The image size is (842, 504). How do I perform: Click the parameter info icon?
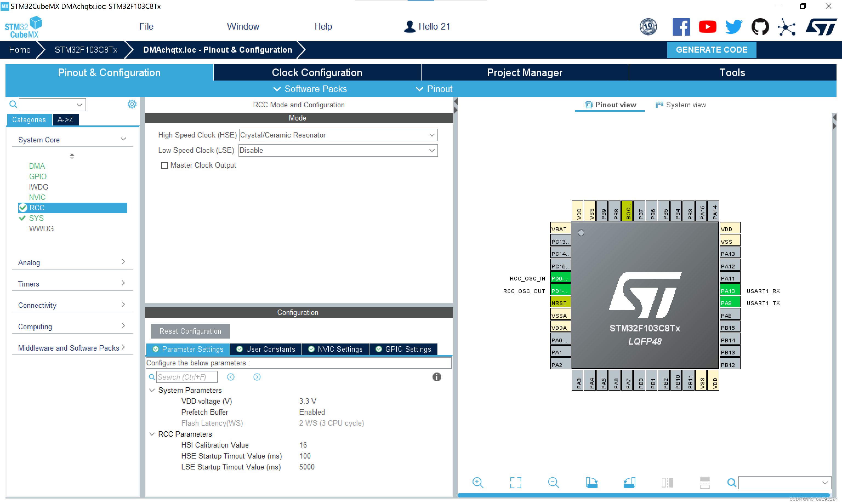click(437, 377)
